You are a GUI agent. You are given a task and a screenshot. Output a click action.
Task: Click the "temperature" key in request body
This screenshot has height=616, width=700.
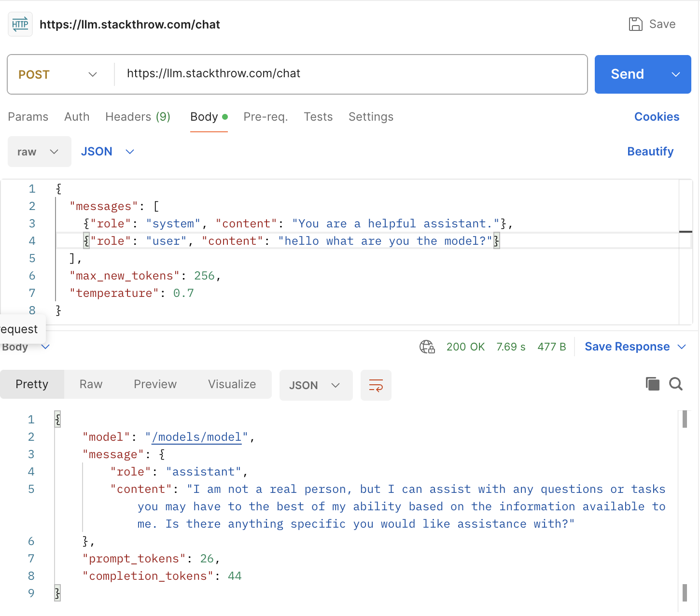[114, 293]
